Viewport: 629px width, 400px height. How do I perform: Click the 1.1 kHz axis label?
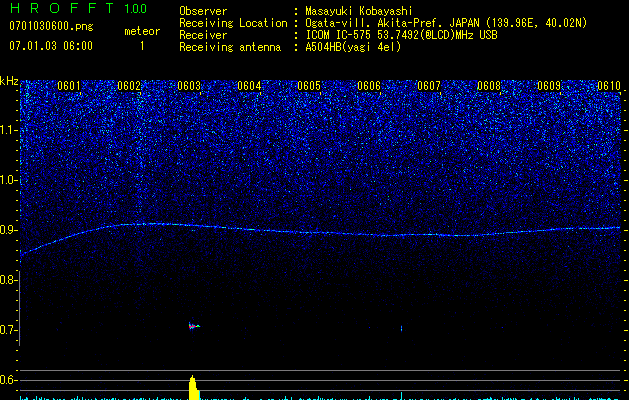[x=9, y=130]
